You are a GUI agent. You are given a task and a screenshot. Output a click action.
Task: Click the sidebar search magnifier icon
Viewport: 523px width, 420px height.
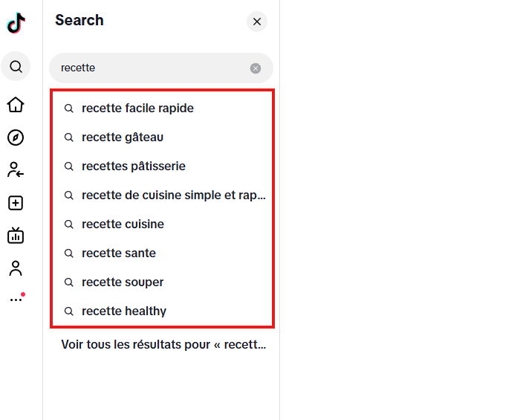tap(16, 67)
